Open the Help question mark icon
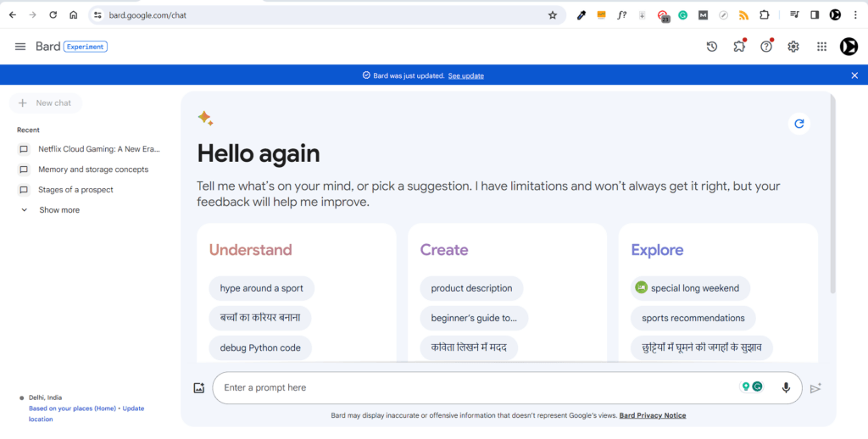The width and height of the screenshot is (868, 439). click(766, 47)
